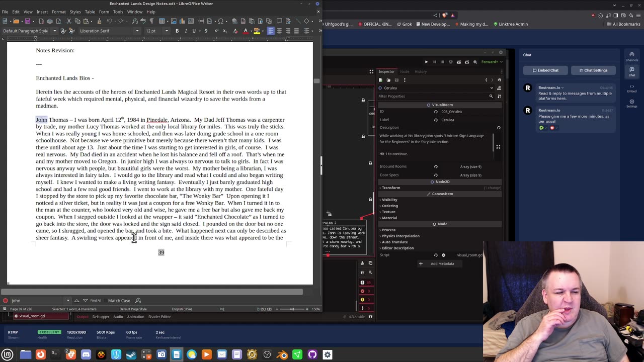Apply yellow highlighting color swatch
The image size is (644, 362).
pyautogui.click(x=257, y=31)
